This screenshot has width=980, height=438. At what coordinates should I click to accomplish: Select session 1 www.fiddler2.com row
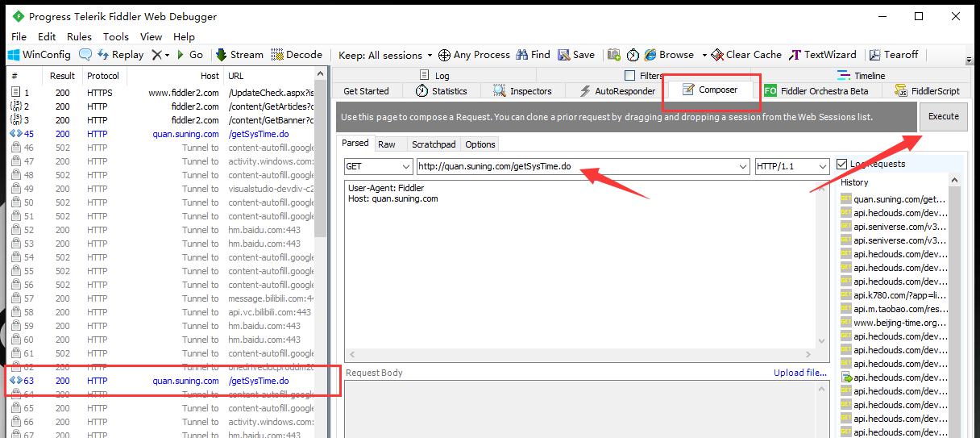(161, 93)
